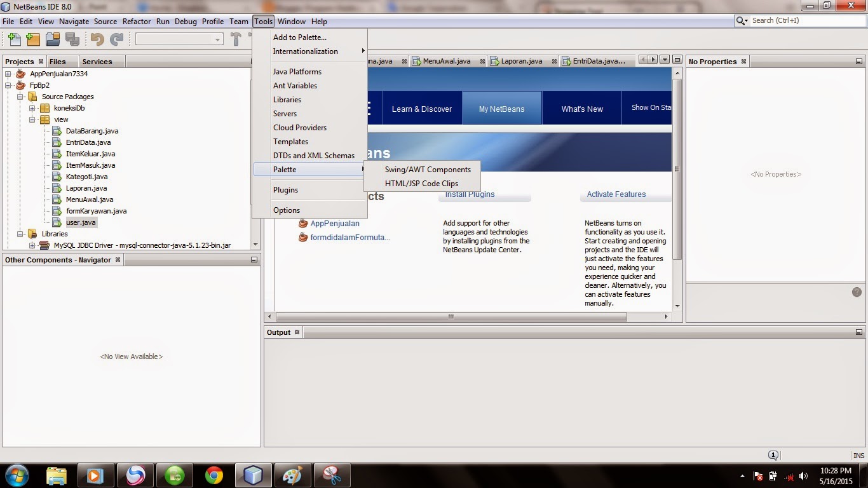Switch to the EntriData.java editor tab

[599, 62]
